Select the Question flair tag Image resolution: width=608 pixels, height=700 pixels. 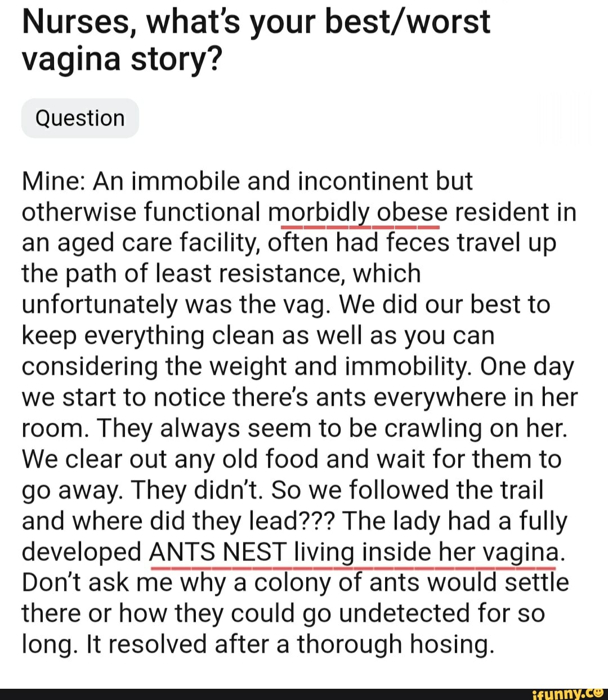(x=80, y=118)
